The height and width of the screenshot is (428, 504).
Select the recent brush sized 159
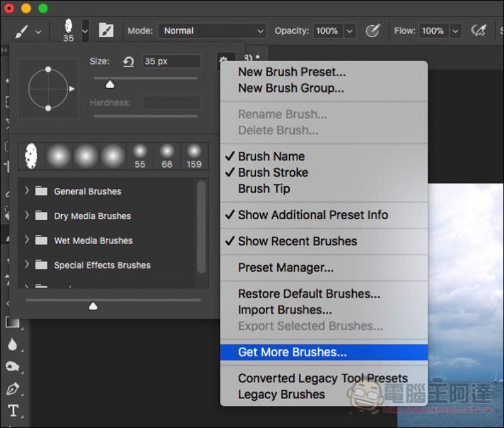click(194, 156)
